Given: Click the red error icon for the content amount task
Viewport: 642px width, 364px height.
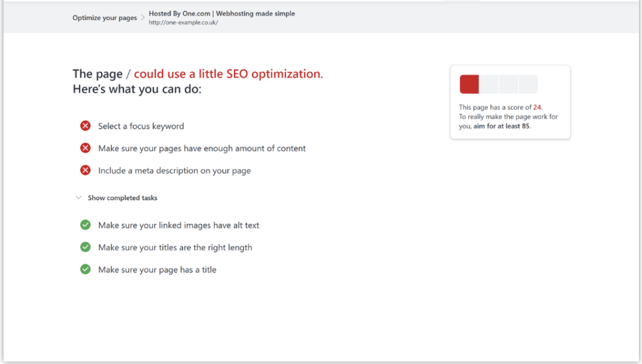Looking at the screenshot, I should [x=85, y=148].
